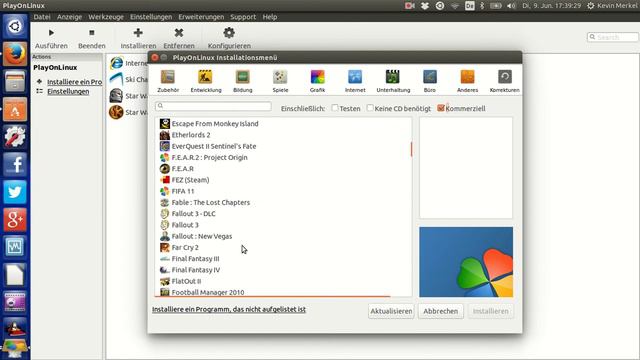Click Installiere ein Programm sidebar link

74,82
